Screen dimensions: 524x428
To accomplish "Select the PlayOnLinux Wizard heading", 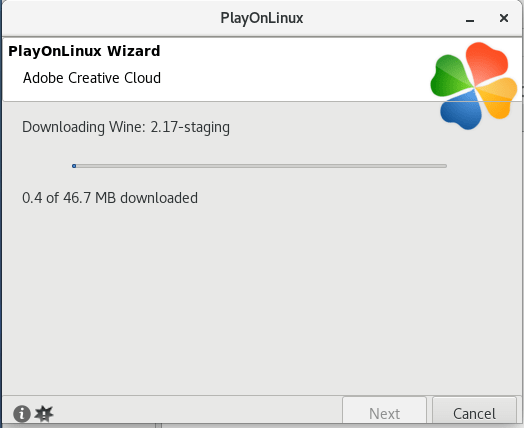I will [84, 51].
